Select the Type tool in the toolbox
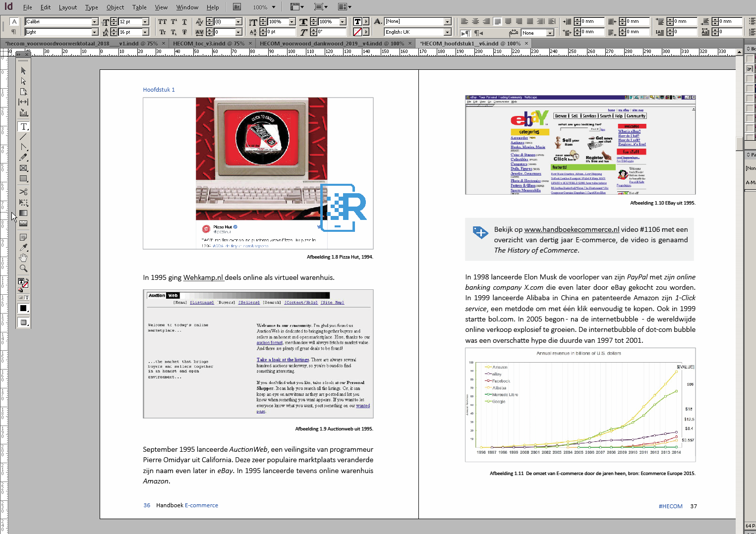 point(23,127)
